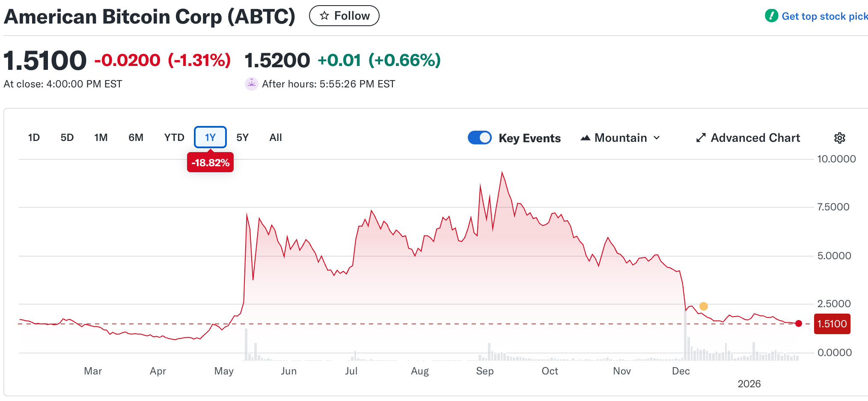
Task: Click the Mountain chart type icon
Action: click(585, 138)
